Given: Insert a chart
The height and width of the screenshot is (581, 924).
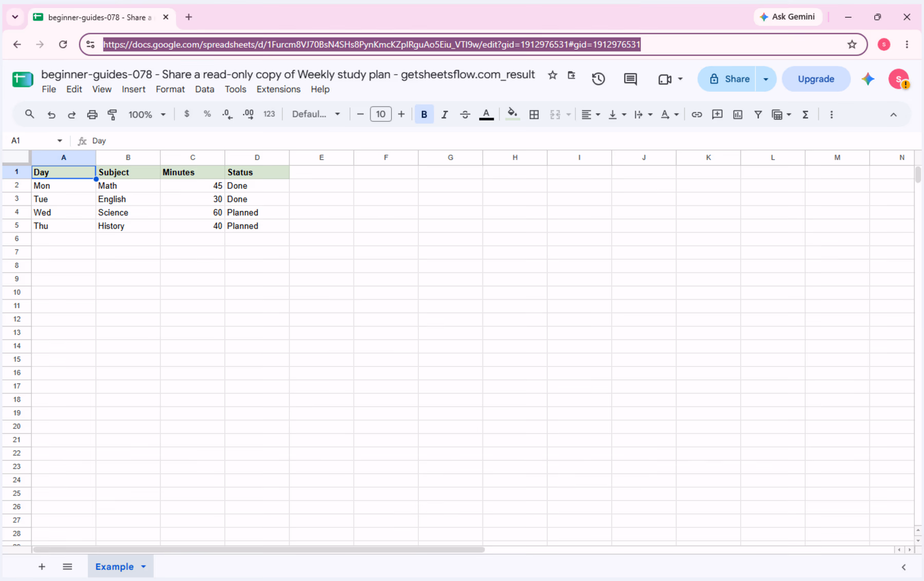Looking at the screenshot, I should click(738, 114).
